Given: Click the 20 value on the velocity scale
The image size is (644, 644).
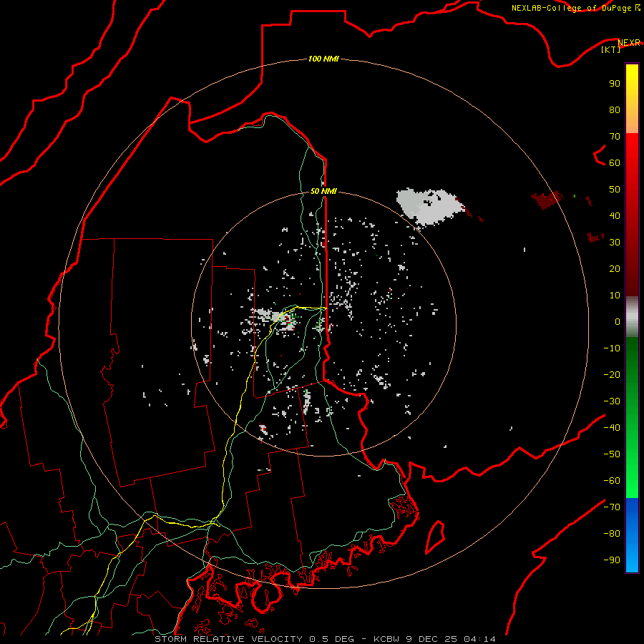Looking at the screenshot, I should [x=615, y=268].
